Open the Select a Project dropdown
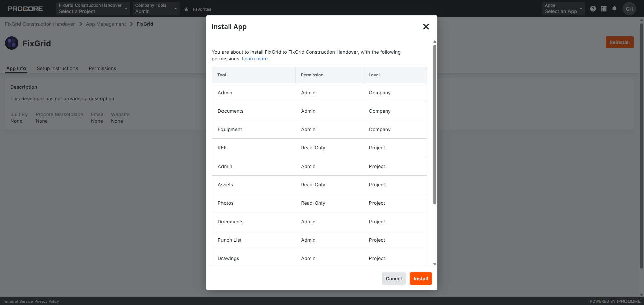 (93, 9)
